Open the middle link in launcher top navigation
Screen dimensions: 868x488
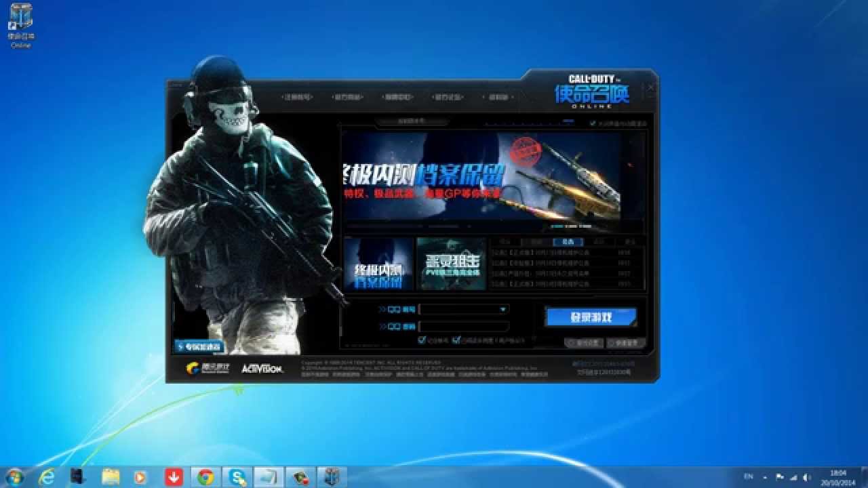click(397, 97)
